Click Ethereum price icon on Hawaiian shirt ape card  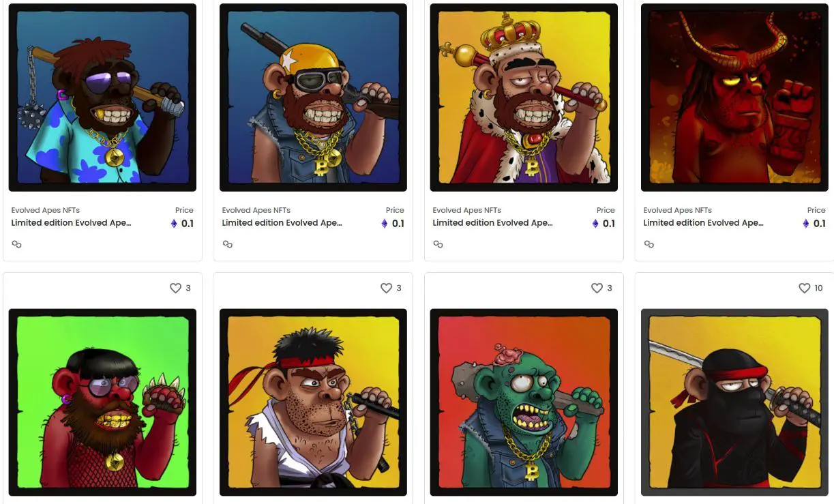click(x=173, y=224)
